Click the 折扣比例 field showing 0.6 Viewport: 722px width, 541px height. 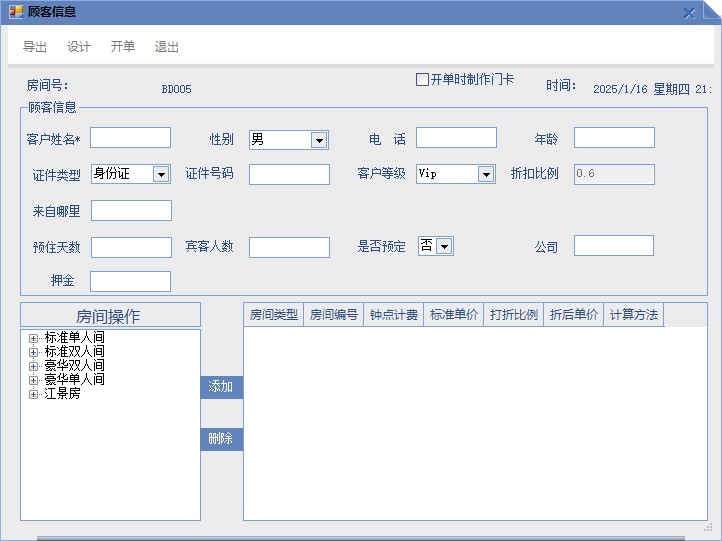pos(614,175)
